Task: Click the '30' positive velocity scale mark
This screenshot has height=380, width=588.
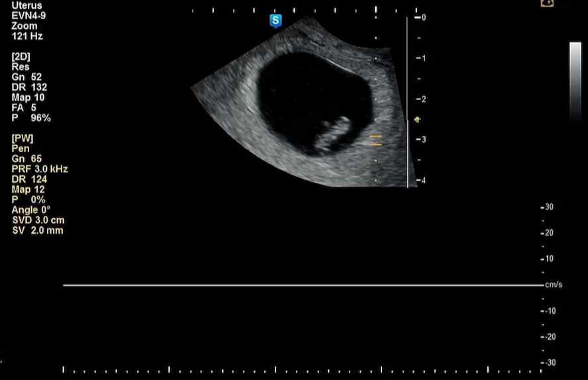Action: pyautogui.click(x=547, y=207)
